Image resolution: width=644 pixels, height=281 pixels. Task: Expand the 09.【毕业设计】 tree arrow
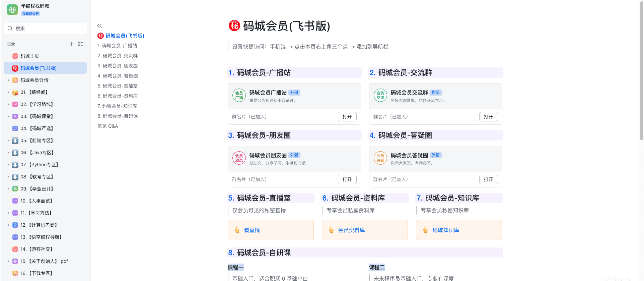(x=8, y=189)
